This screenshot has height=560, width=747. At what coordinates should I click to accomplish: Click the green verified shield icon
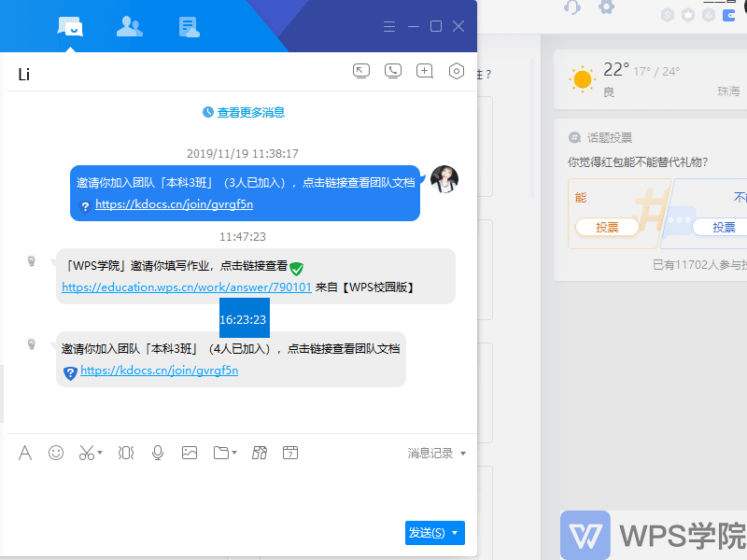coord(296,269)
